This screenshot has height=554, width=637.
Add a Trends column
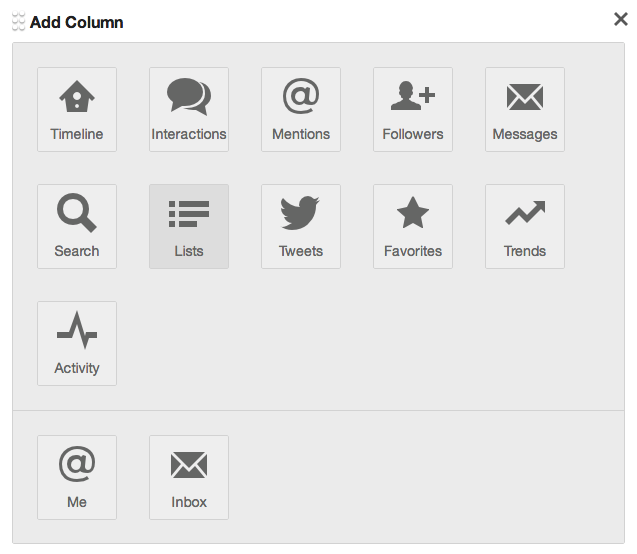[x=525, y=227]
